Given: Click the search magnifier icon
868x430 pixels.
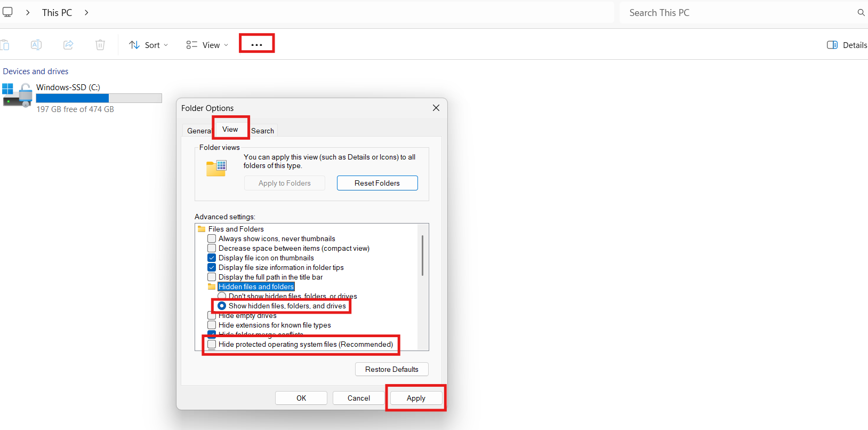Looking at the screenshot, I should point(861,13).
